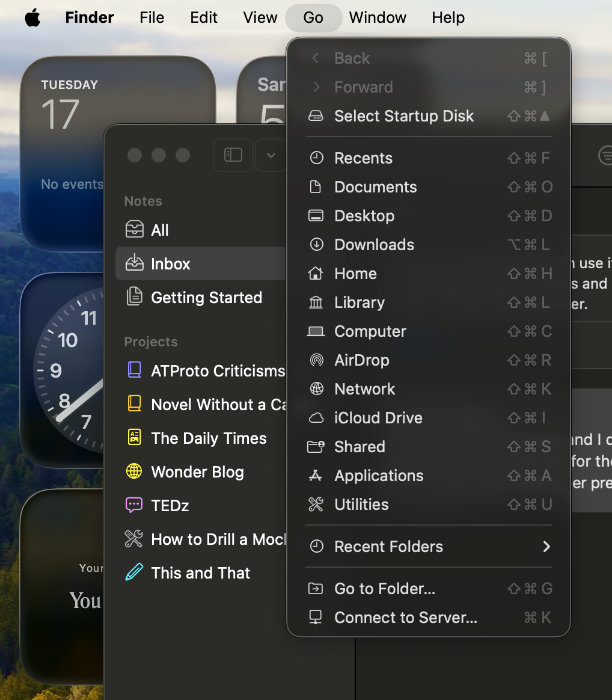The height and width of the screenshot is (700, 612).
Task: Click the How to Drill project tools icon
Action: (134, 539)
